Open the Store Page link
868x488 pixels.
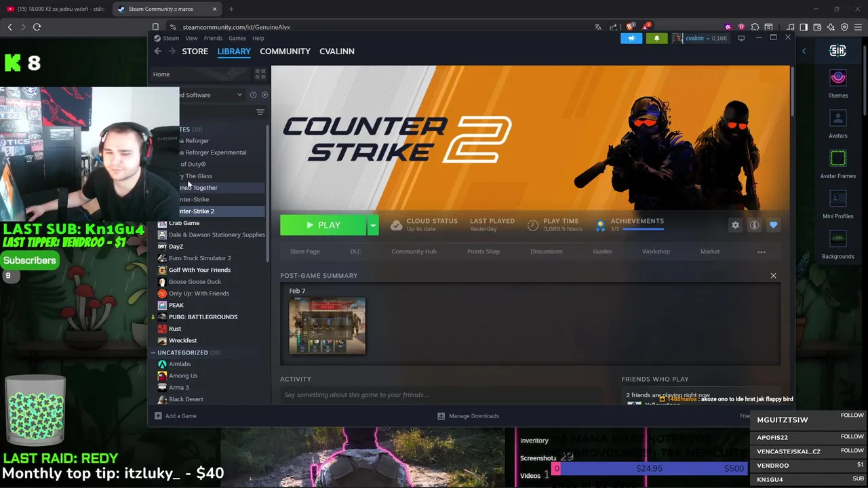[x=304, y=251]
